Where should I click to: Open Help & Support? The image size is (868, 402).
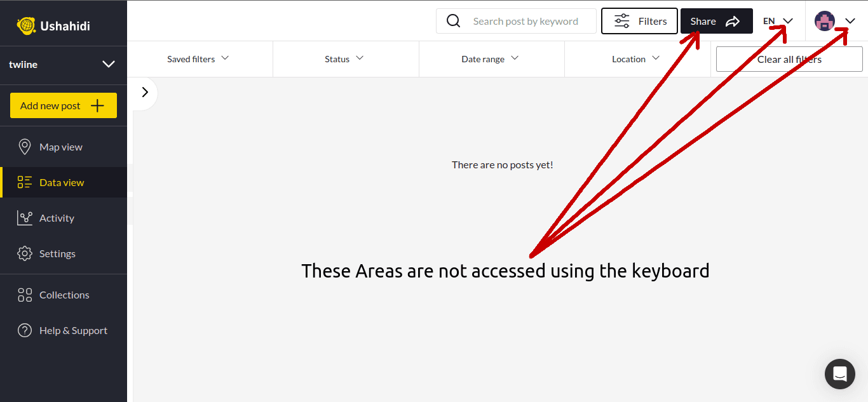click(x=73, y=330)
